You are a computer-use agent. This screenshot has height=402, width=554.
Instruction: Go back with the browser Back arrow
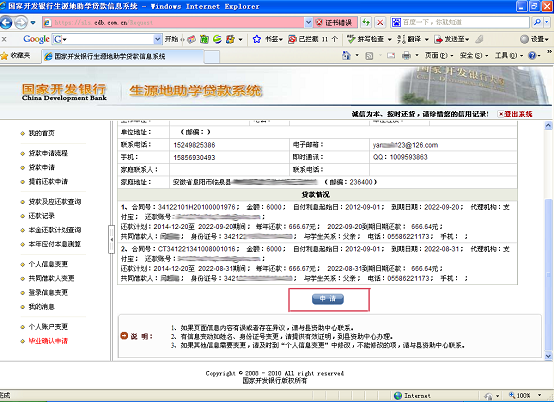coord(6,23)
